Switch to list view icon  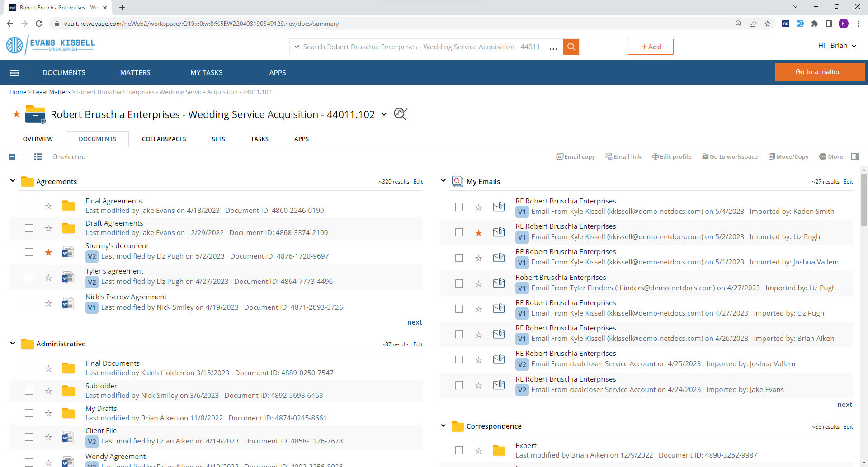click(38, 156)
